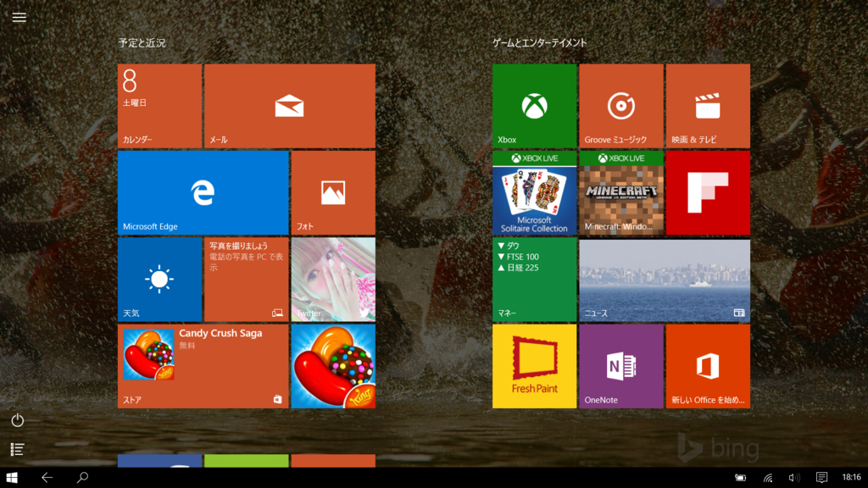Image resolution: width=868 pixels, height=488 pixels.
Task: Open the Money tile with stock indexes
Action: (x=534, y=280)
